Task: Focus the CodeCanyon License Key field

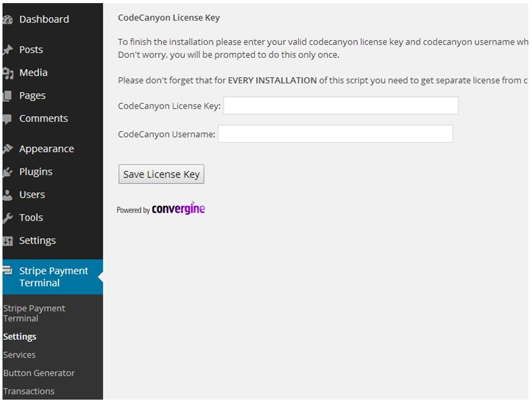Action: pos(341,105)
